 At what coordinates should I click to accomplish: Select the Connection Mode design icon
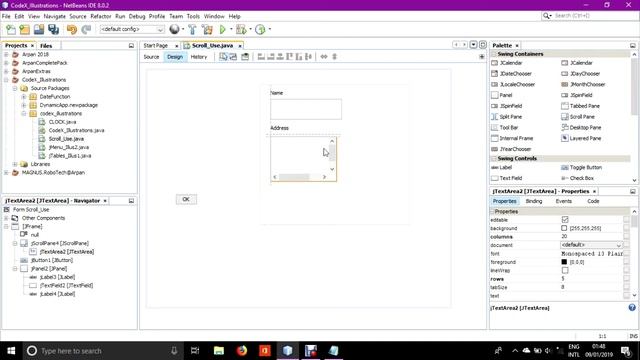click(x=233, y=57)
